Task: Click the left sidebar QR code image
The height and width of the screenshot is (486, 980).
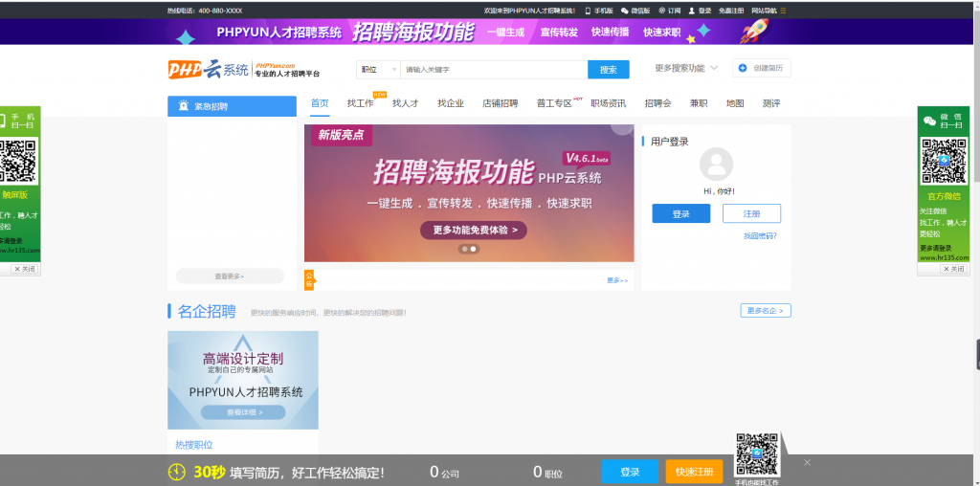Action: (17, 161)
